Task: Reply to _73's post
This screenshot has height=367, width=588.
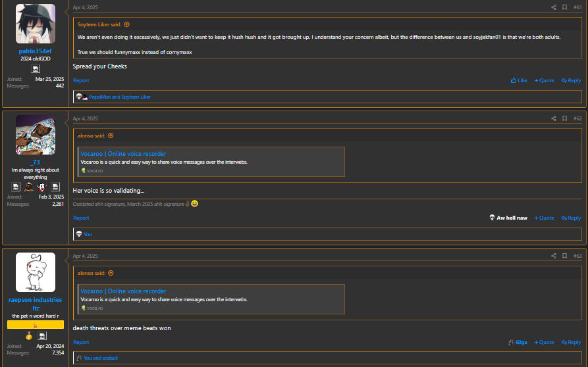Action: [x=571, y=218]
